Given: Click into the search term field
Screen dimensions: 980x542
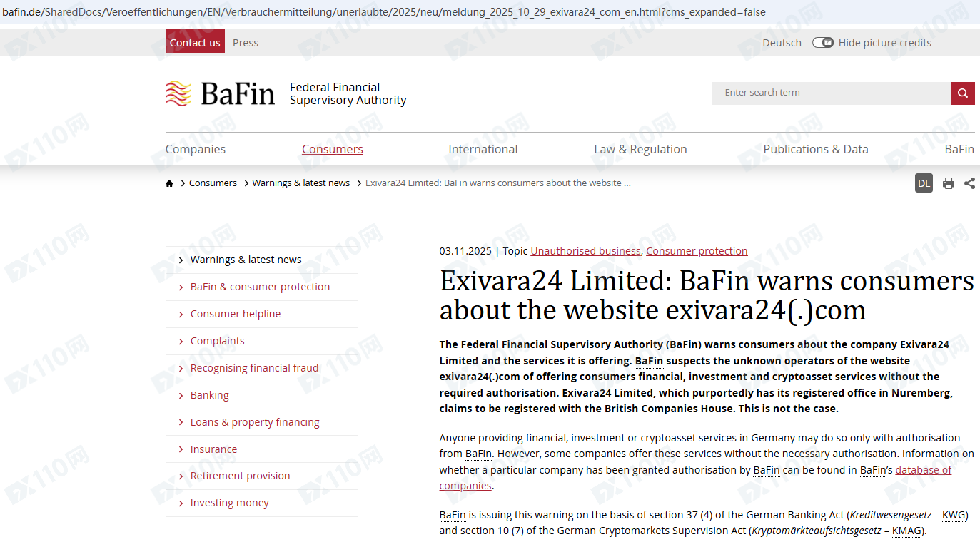Looking at the screenshot, I should [832, 93].
